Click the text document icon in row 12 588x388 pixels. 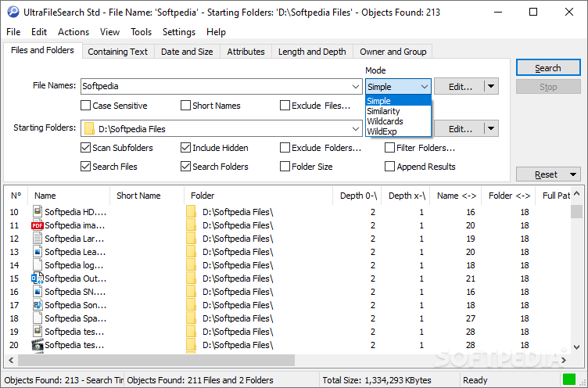pyautogui.click(x=37, y=239)
